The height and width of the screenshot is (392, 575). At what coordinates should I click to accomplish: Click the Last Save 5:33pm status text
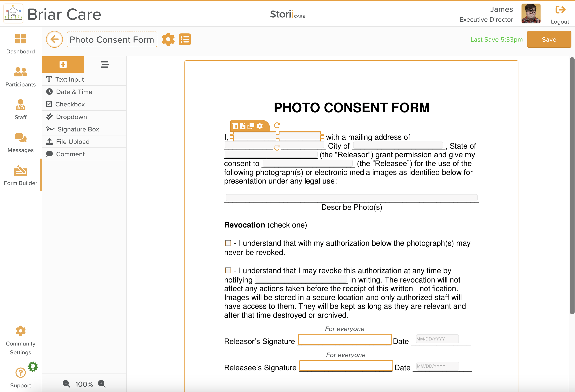(x=496, y=39)
